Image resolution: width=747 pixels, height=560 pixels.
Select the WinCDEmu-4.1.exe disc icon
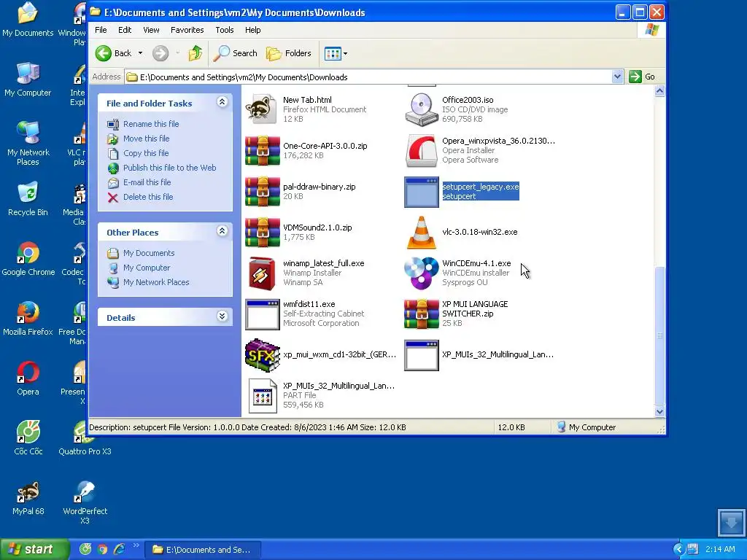pyautogui.click(x=421, y=273)
